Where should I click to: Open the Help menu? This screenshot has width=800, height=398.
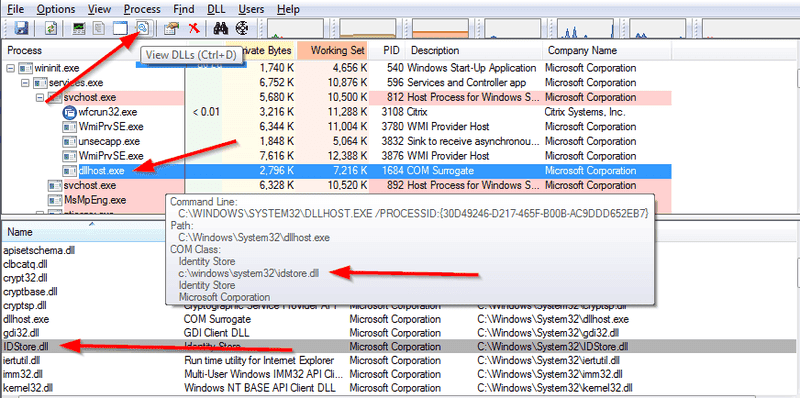pyautogui.click(x=288, y=9)
